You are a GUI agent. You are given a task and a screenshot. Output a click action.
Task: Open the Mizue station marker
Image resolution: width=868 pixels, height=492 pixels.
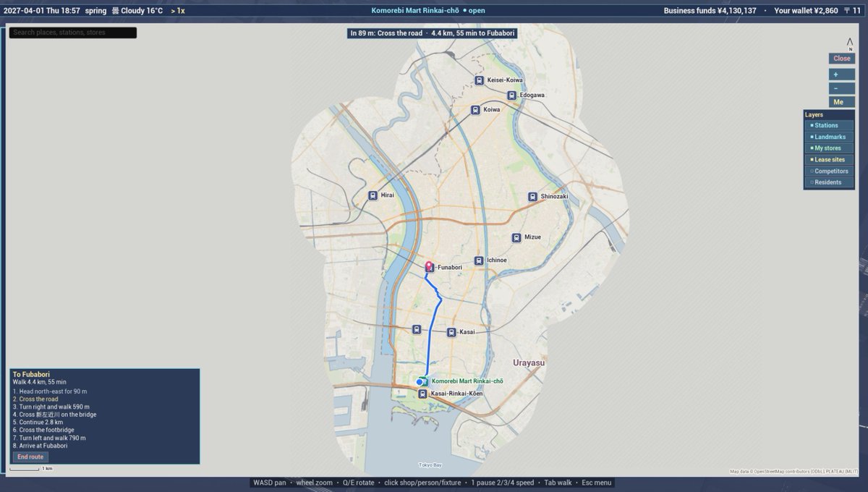516,237
